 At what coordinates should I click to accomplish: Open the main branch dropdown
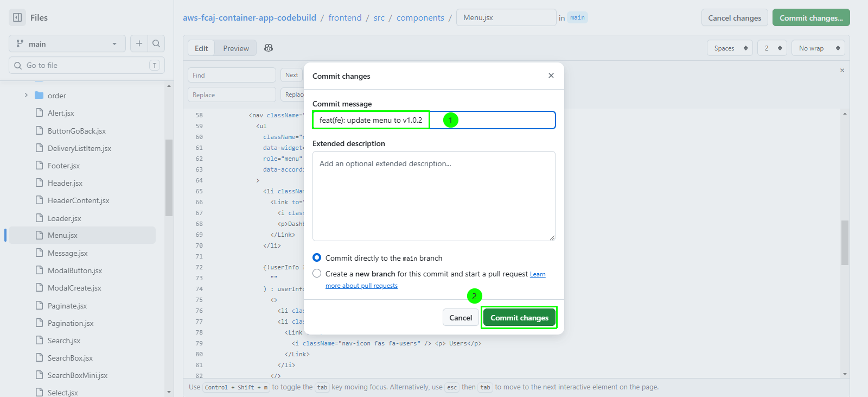pos(67,43)
